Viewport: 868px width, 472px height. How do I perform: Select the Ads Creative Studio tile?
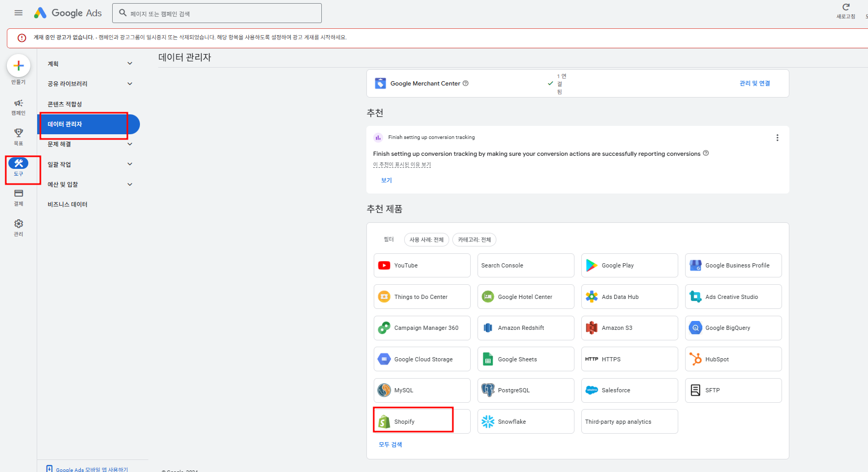coord(733,297)
